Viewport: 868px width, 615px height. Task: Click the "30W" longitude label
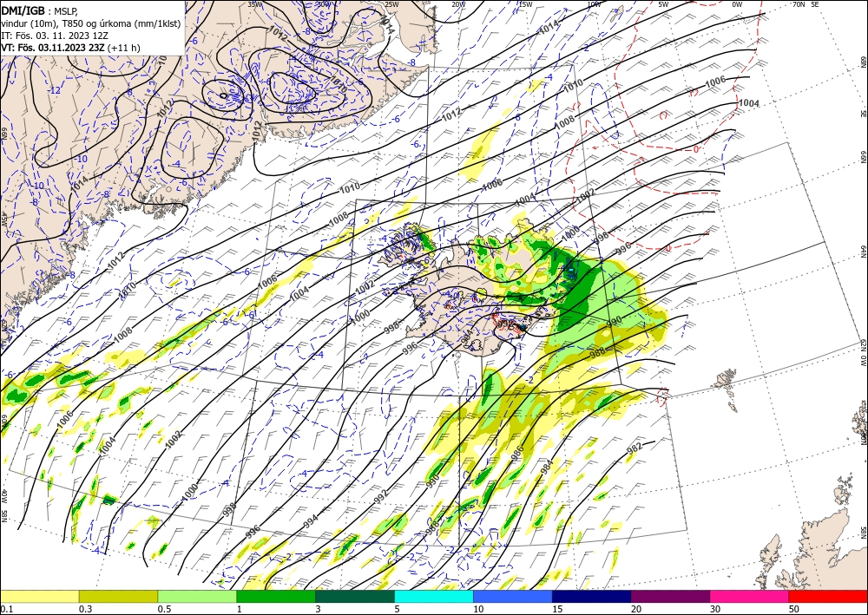point(325,3)
